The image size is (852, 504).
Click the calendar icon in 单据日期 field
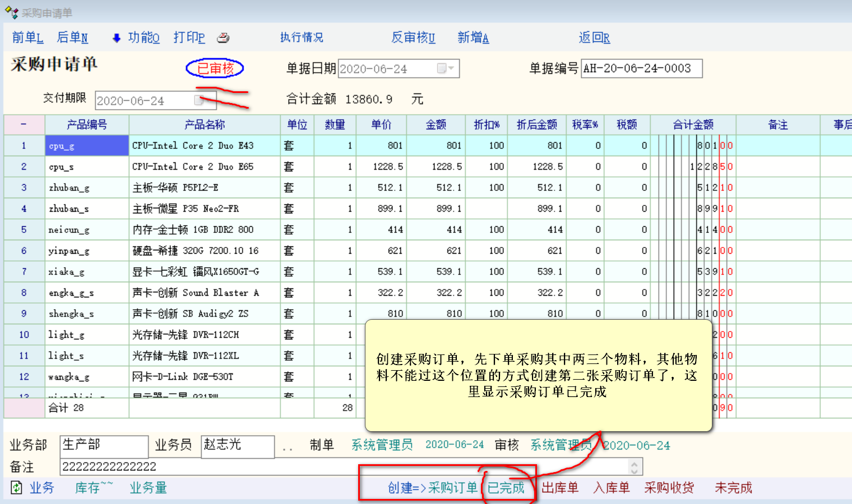click(x=442, y=68)
